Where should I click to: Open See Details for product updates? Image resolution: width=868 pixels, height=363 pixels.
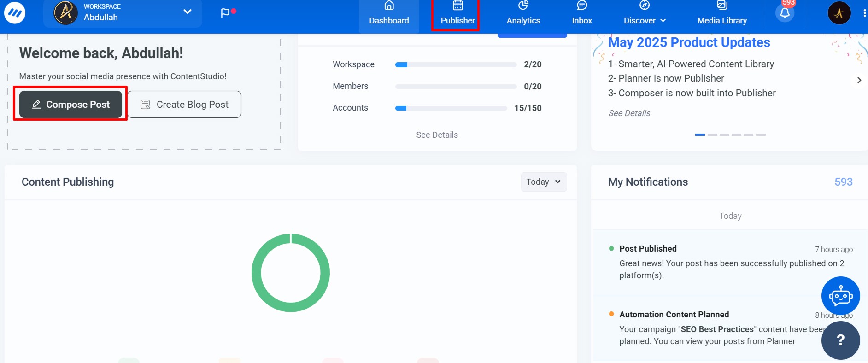tap(629, 113)
